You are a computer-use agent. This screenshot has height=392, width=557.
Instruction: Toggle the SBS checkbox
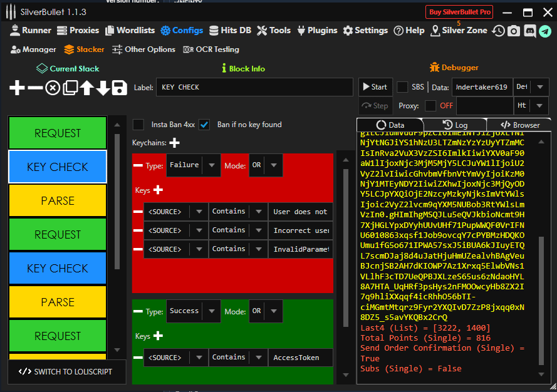(x=402, y=87)
